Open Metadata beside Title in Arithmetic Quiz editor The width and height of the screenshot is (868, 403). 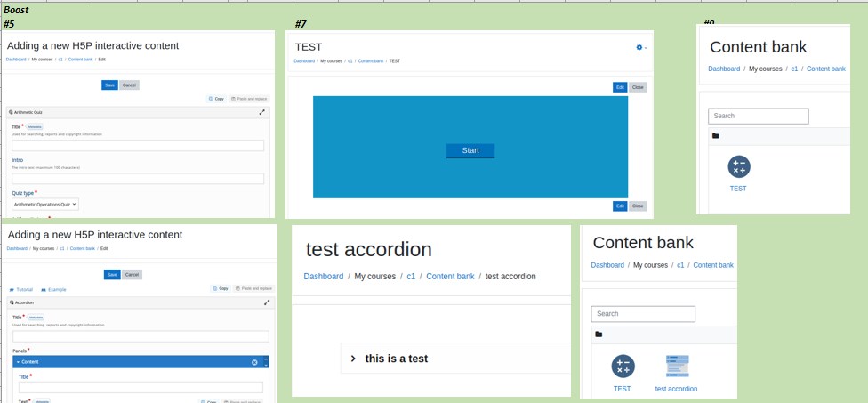pos(35,126)
